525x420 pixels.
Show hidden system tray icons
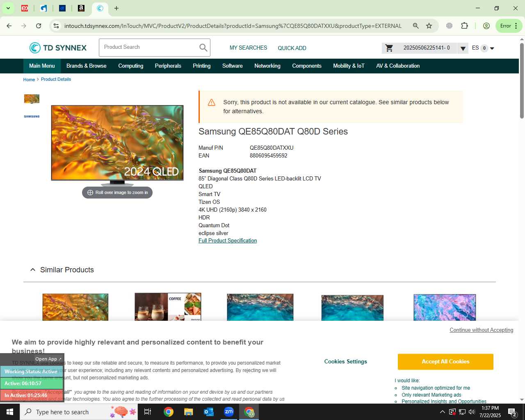(x=442, y=412)
